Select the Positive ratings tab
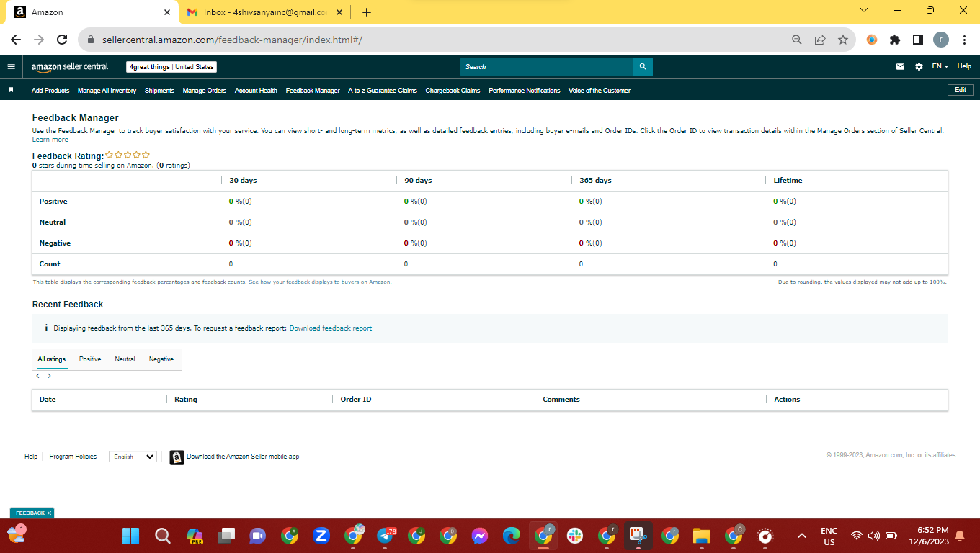Viewport: 980px width, 553px height. click(90, 359)
